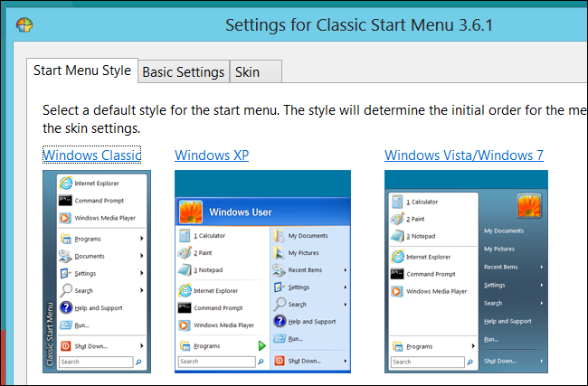Image resolution: width=588 pixels, height=386 pixels.
Task: Select the Start Menu Style tab
Action: coord(82,71)
